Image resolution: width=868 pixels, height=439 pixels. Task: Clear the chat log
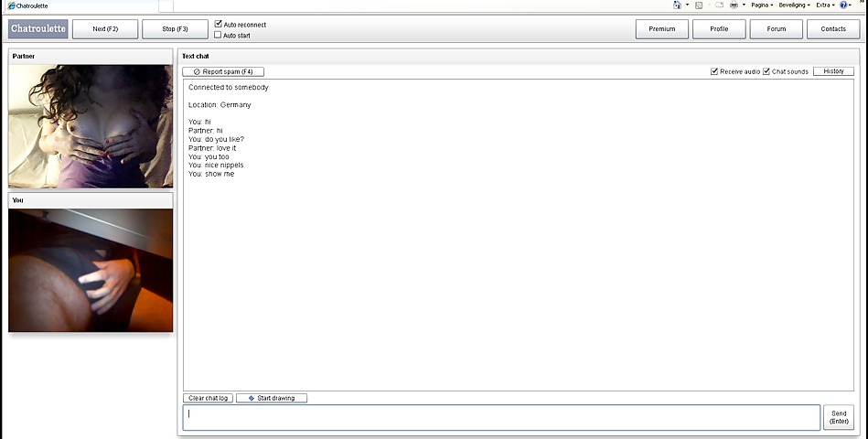coord(209,398)
